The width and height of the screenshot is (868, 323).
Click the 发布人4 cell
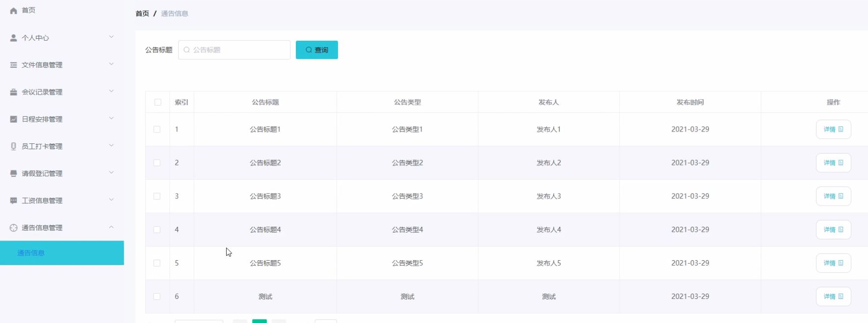[x=549, y=230]
